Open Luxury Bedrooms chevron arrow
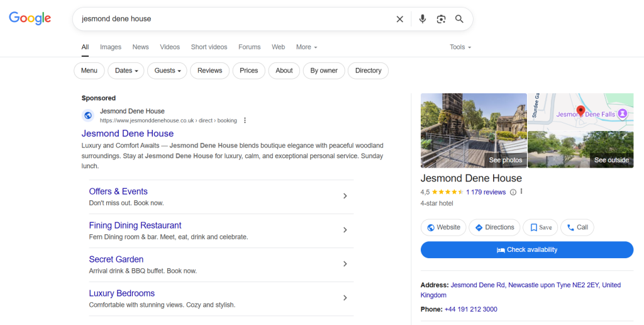The height and width of the screenshot is (325, 644). [345, 298]
